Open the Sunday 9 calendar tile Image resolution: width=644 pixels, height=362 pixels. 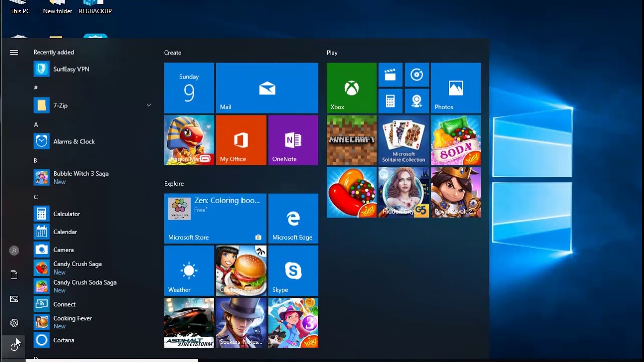189,88
